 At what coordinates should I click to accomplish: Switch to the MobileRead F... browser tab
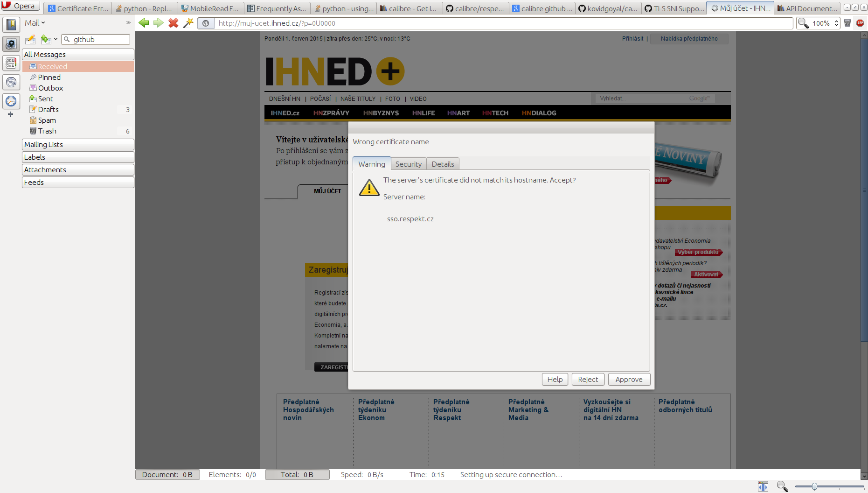[211, 8]
